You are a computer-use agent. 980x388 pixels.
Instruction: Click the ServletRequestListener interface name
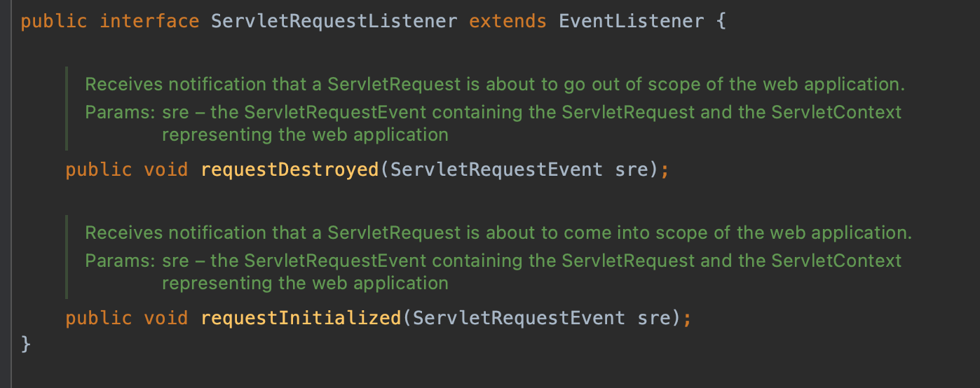(x=334, y=21)
